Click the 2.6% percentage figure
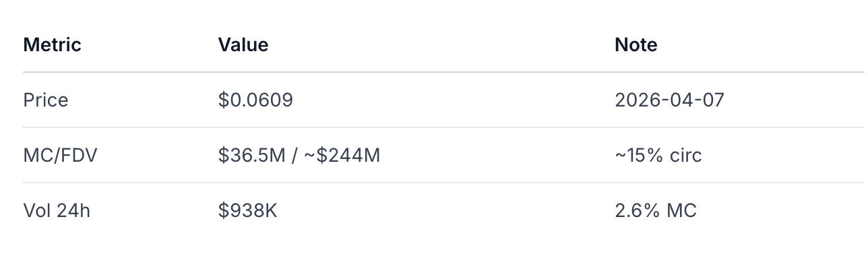The height and width of the screenshot is (275, 868). (638, 211)
